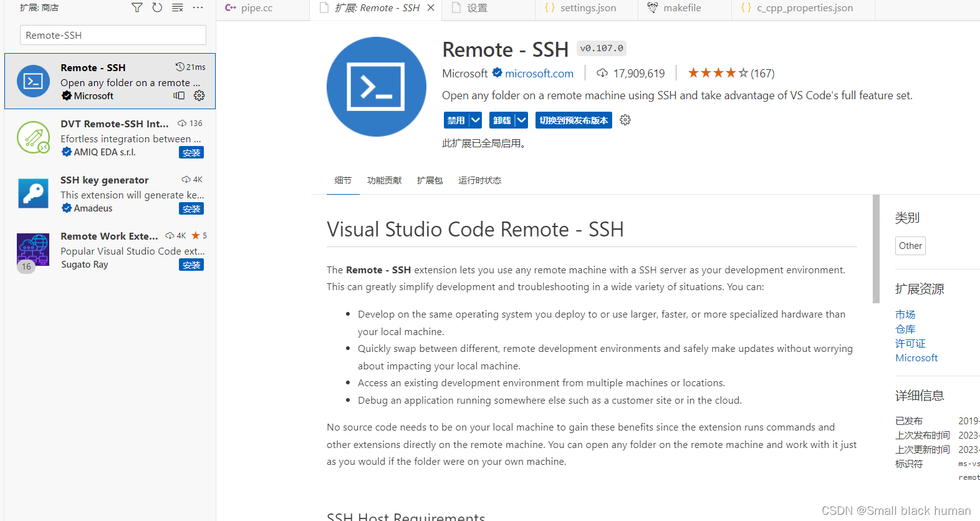
Task: Open the gear settings beside the pre-release button
Action: pos(625,120)
